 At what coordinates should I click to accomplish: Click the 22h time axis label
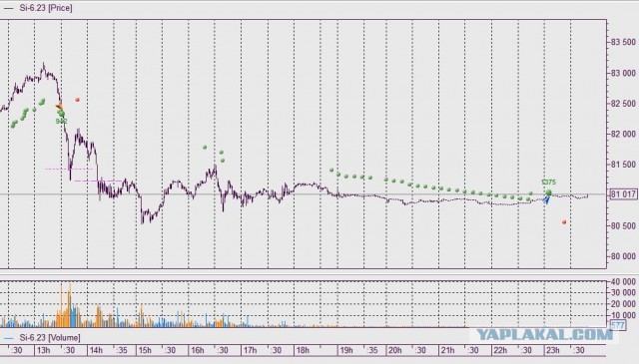[500, 350]
